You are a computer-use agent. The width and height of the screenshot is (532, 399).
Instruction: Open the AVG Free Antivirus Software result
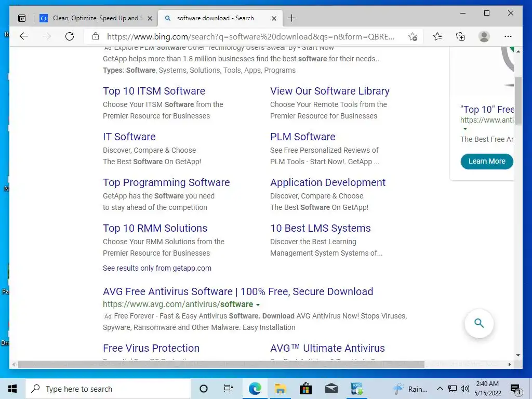pyautogui.click(x=238, y=291)
